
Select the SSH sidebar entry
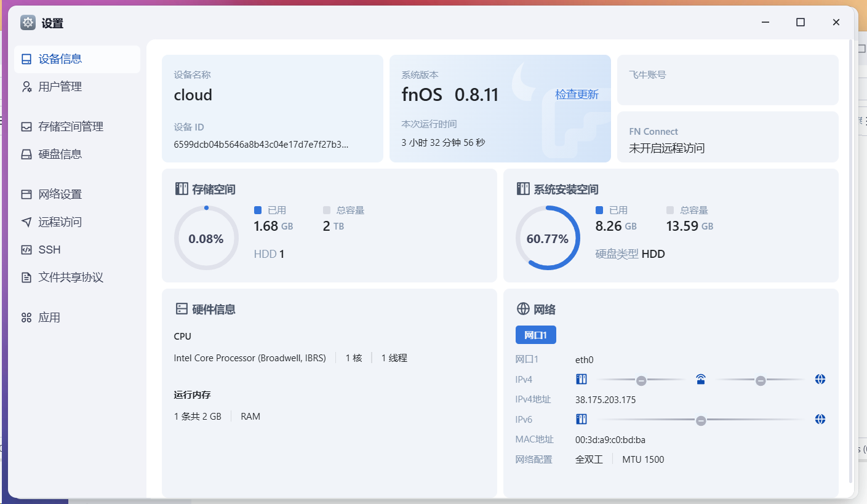click(x=78, y=250)
